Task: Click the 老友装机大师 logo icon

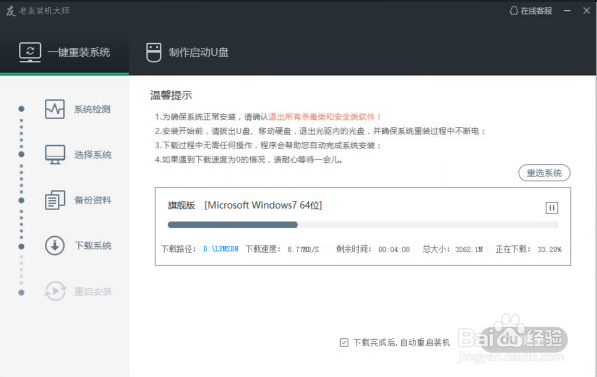Action: 11,11
